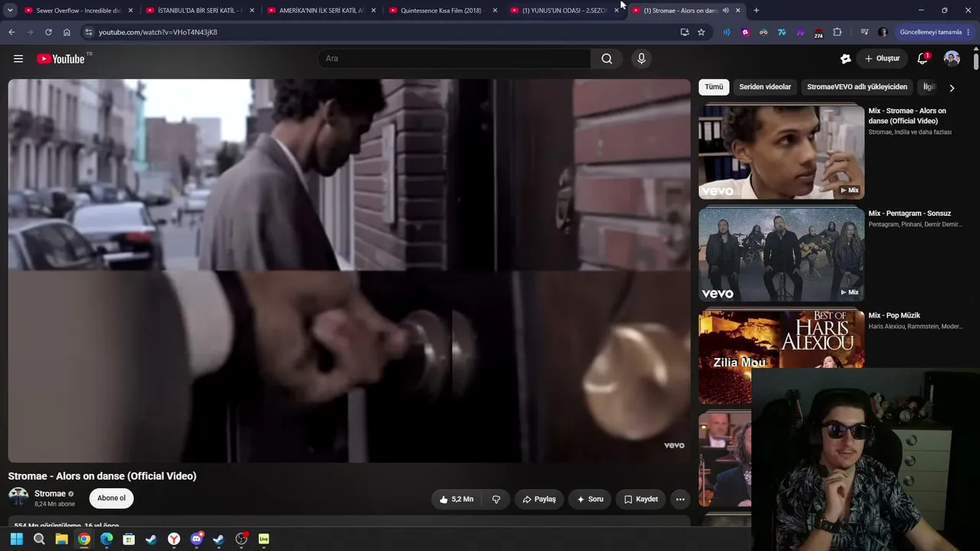The image size is (980, 551).
Task: Focus the YouTube Ara search box
Action: pos(454,59)
